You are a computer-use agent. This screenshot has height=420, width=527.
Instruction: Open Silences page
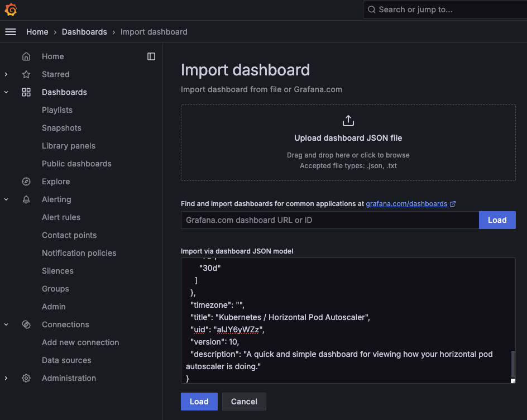[58, 271]
